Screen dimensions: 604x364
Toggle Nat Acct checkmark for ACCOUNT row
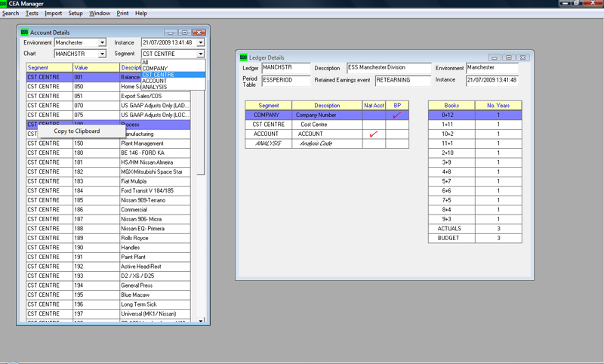click(374, 134)
